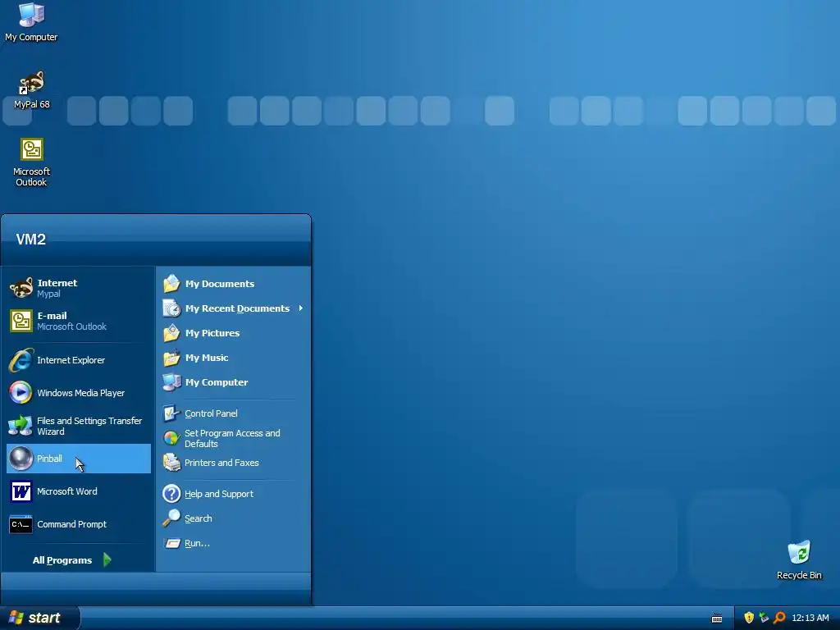Open E-mail Microsoft Outlook in Start menu
This screenshot has width=840, height=630.
coord(79,321)
